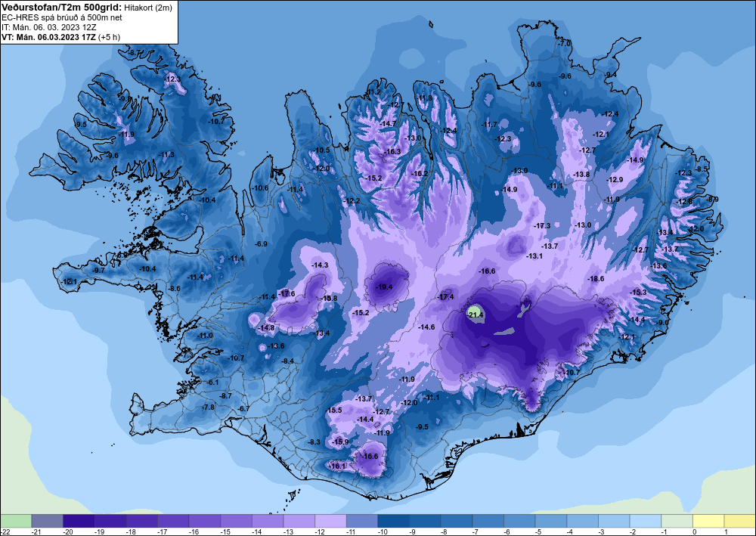Image resolution: width=756 pixels, height=536 pixels.
Task: Click the -11.7 temperature label
Action: [x=489, y=125]
